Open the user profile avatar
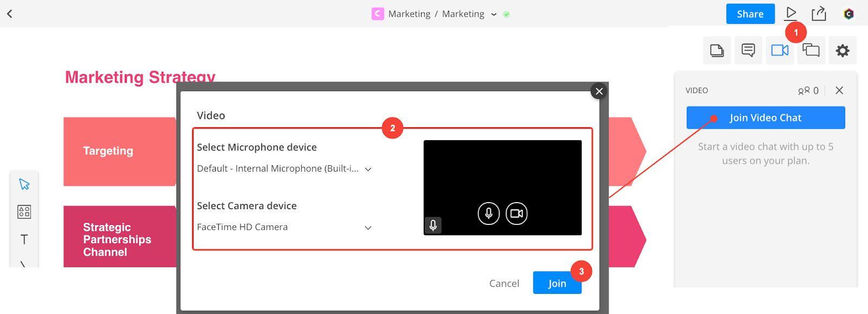The height and width of the screenshot is (314, 868). tap(848, 14)
